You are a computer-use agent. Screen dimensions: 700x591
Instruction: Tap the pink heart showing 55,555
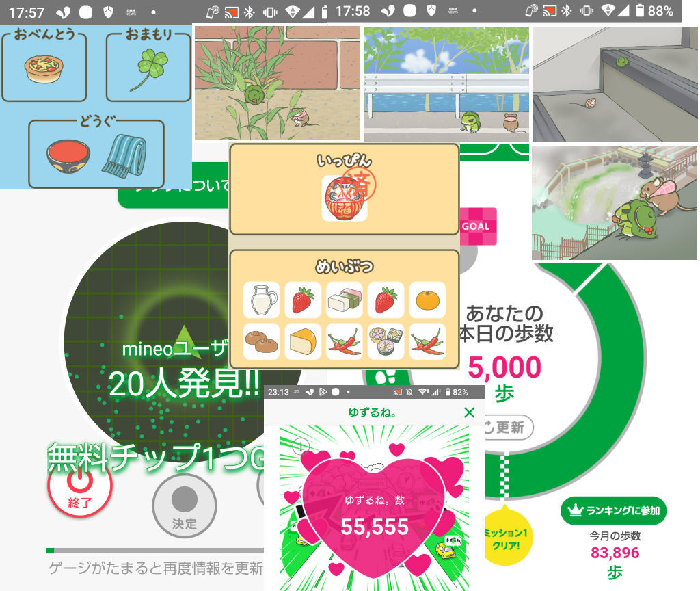pyautogui.click(x=374, y=518)
